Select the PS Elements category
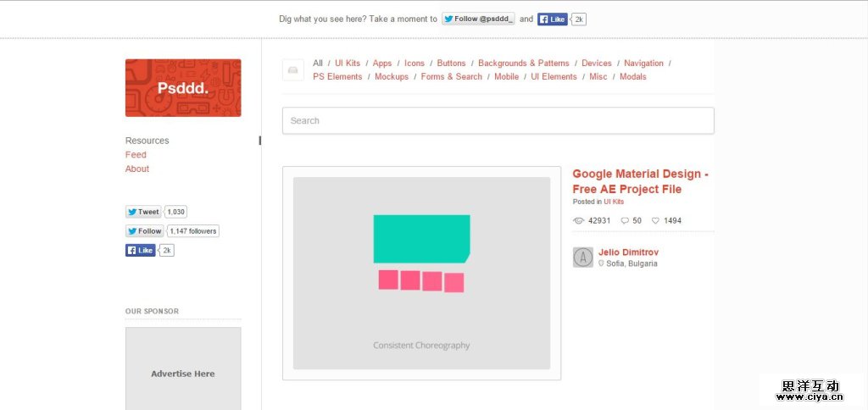The width and height of the screenshot is (868, 410). click(337, 77)
